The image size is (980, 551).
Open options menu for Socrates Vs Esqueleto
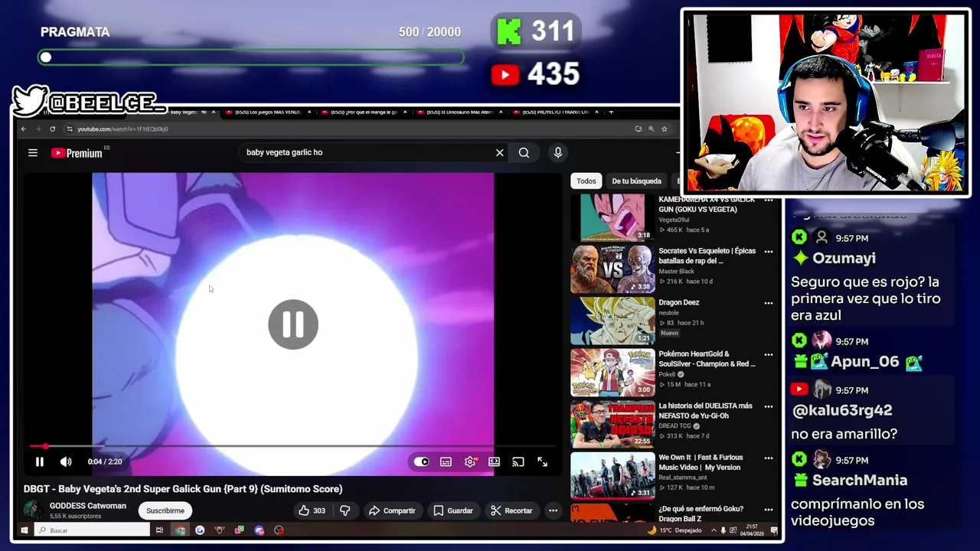click(x=769, y=251)
